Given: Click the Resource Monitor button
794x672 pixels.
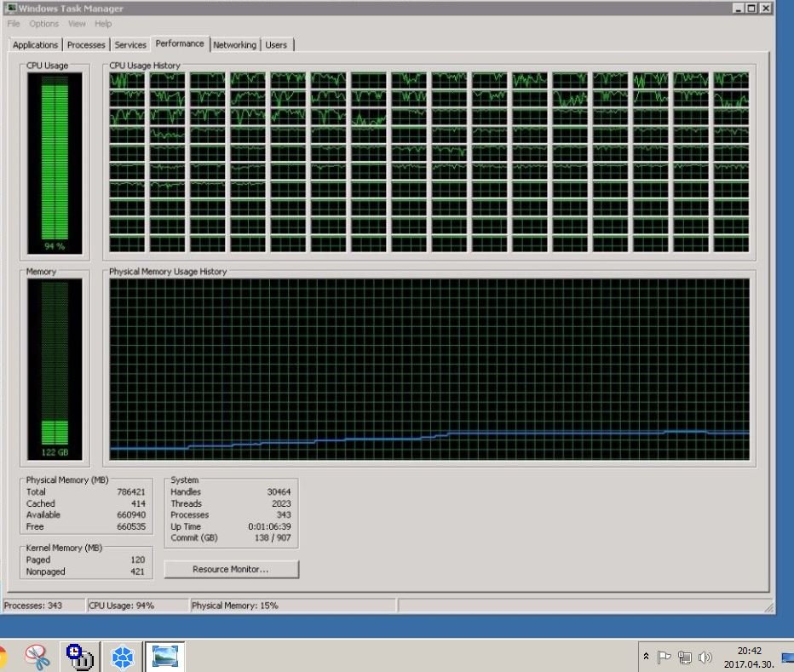Looking at the screenshot, I should click(x=231, y=569).
